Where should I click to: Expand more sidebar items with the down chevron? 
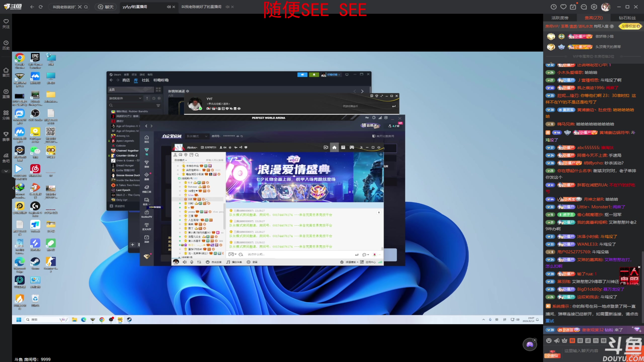(x=6, y=171)
